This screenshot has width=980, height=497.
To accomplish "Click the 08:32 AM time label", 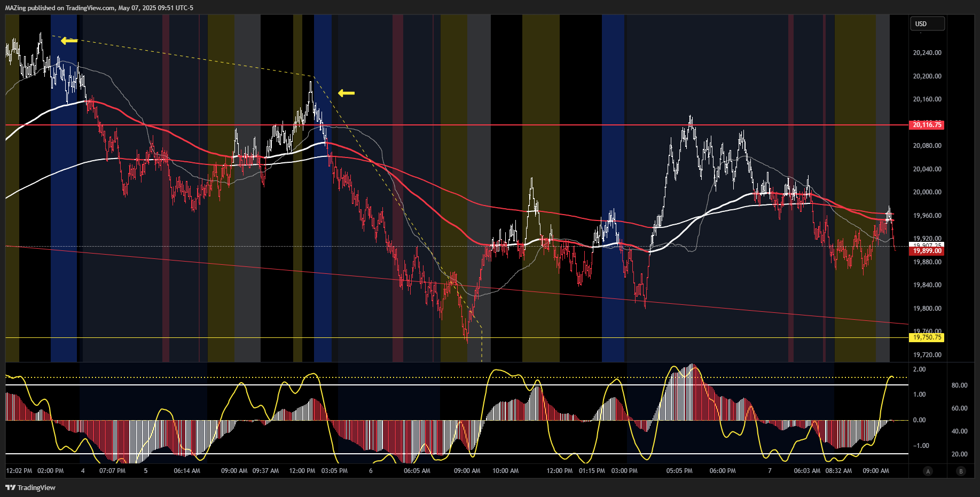I will click(x=838, y=471).
